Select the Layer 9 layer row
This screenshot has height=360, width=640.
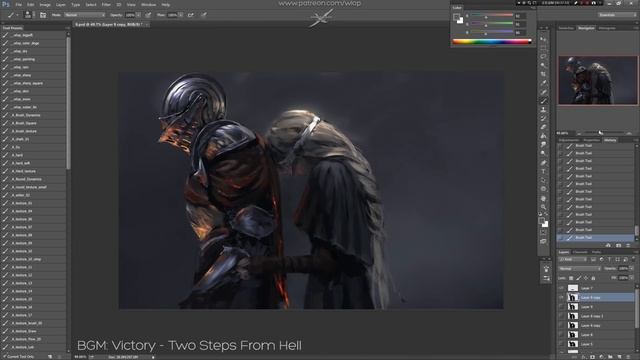pyautogui.click(x=596, y=307)
